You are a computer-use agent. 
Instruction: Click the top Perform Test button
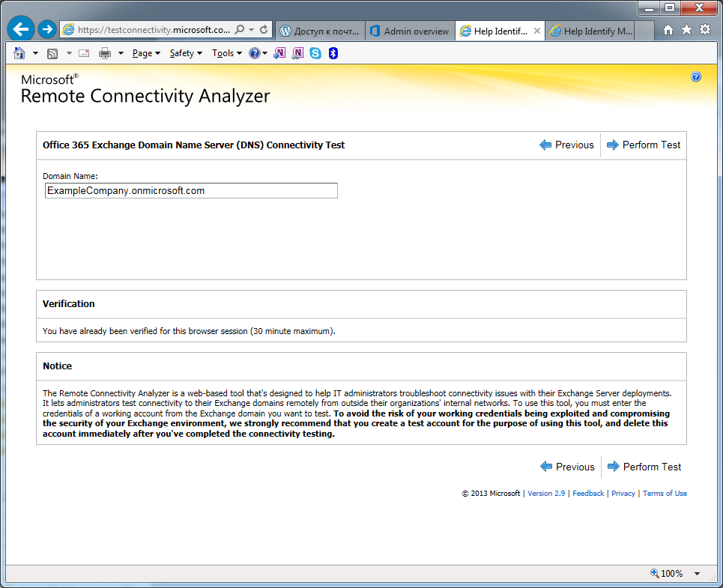pyautogui.click(x=644, y=145)
